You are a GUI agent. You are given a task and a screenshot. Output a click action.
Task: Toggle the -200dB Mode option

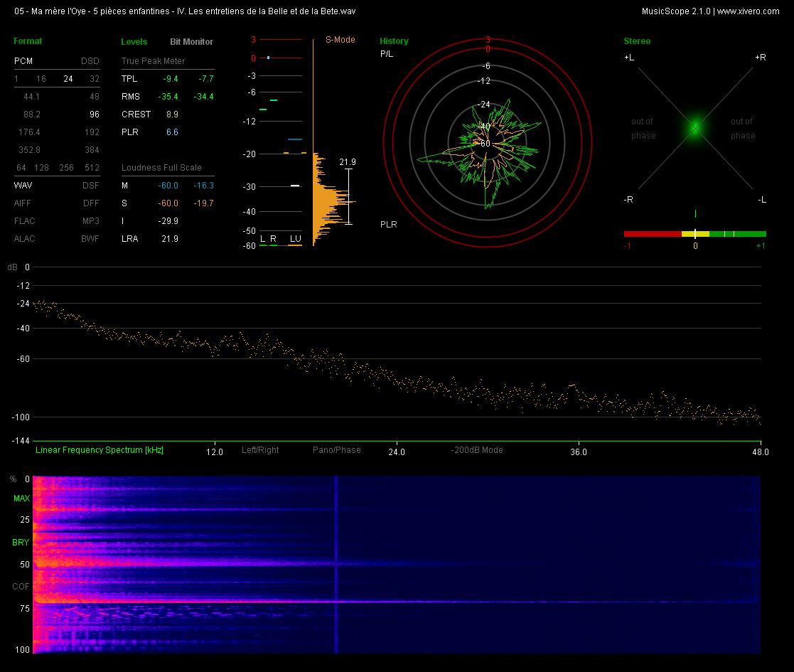point(477,450)
